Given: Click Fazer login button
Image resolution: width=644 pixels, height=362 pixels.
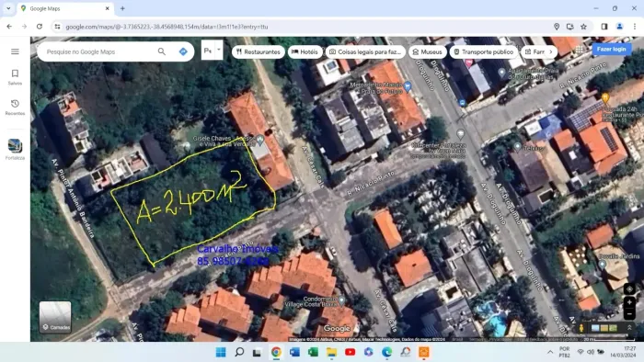Looking at the screenshot, I should tap(611, 50).
